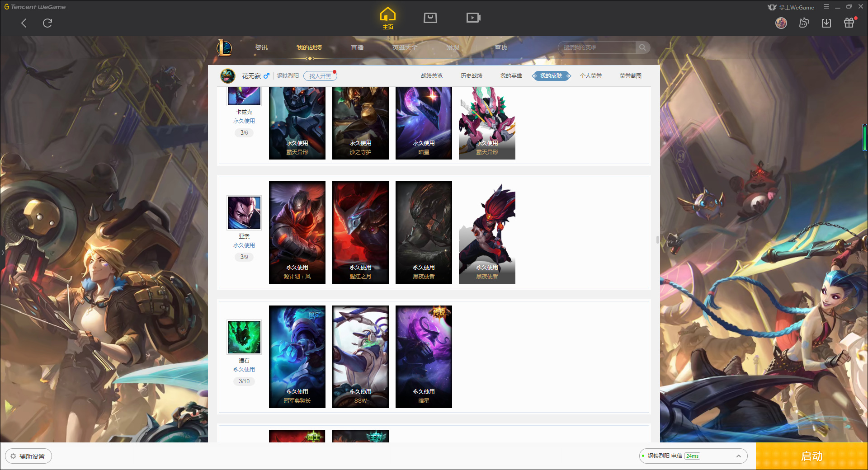Open the 资讯 tab
This screenshot has width=868, height=470.
(x=261, y=47)
